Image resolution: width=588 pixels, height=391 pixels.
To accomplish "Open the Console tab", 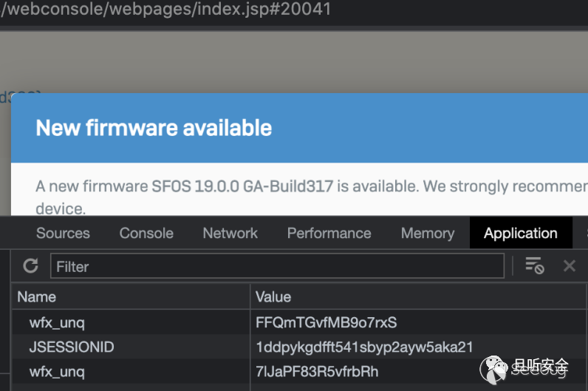I will 146,233.
